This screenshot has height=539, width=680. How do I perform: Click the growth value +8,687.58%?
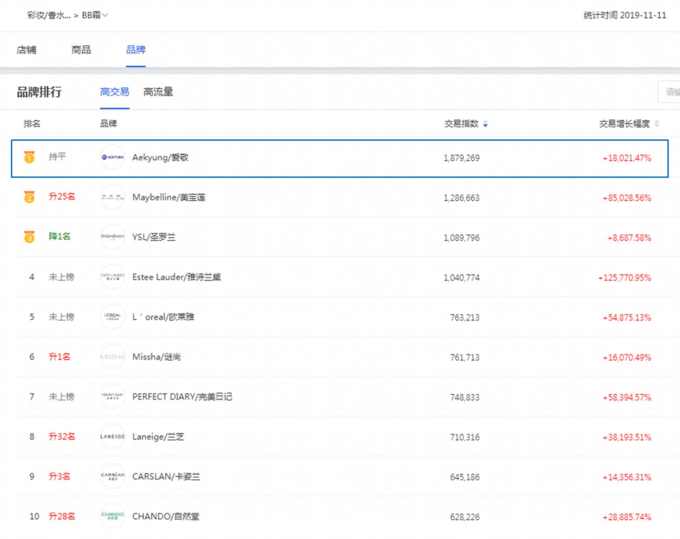coord(629,238)
